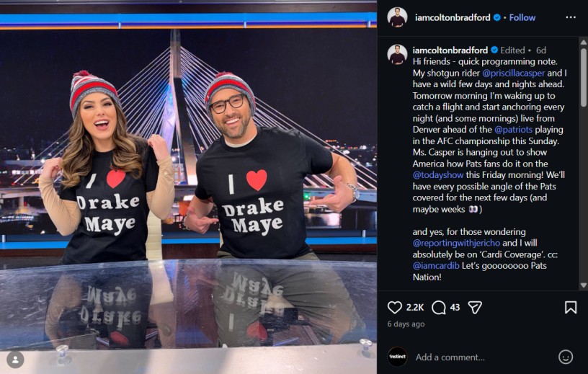Open the three-dot more options menu
Screen dimensions: 588x374
click(x=571, y=17)
